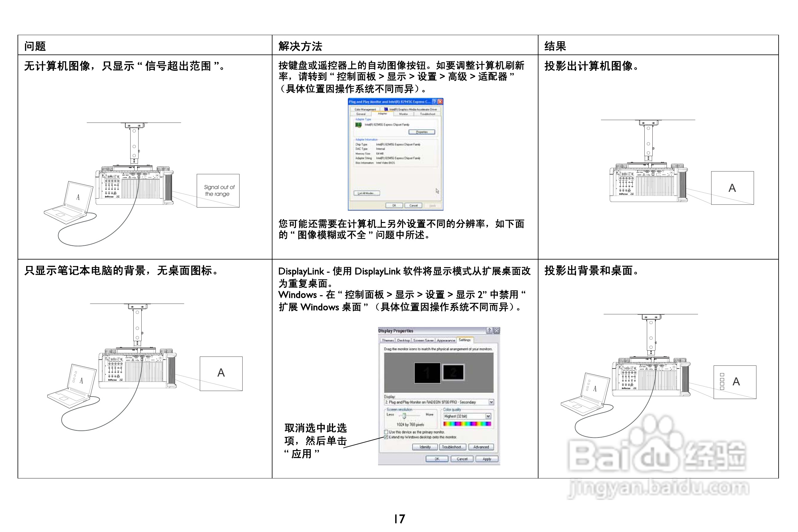Image resolution: width=798 pixels, height=532 pixels.
Task: Click the help icon in Plug and Play Monitor dialog
Action: [x=434, y=102]
